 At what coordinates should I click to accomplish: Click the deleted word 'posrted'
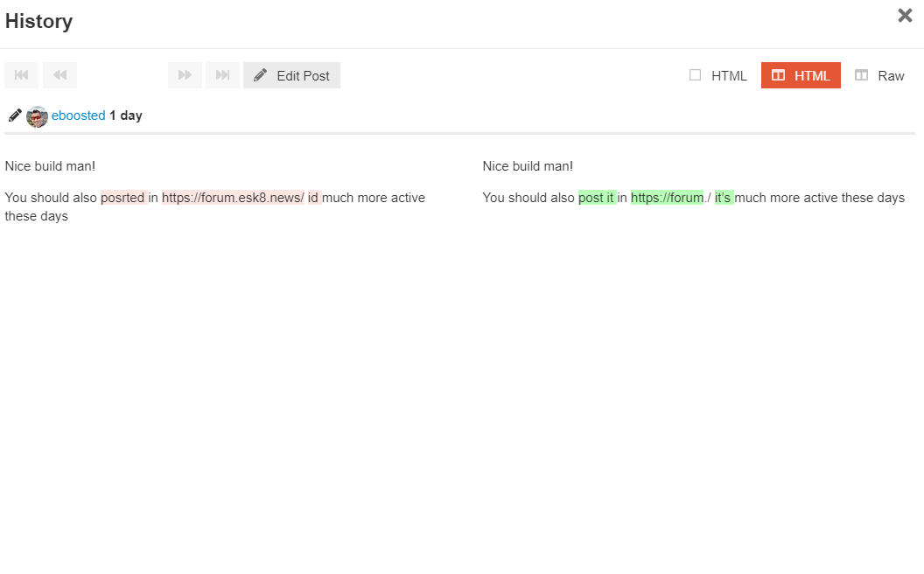pos(122,198)
